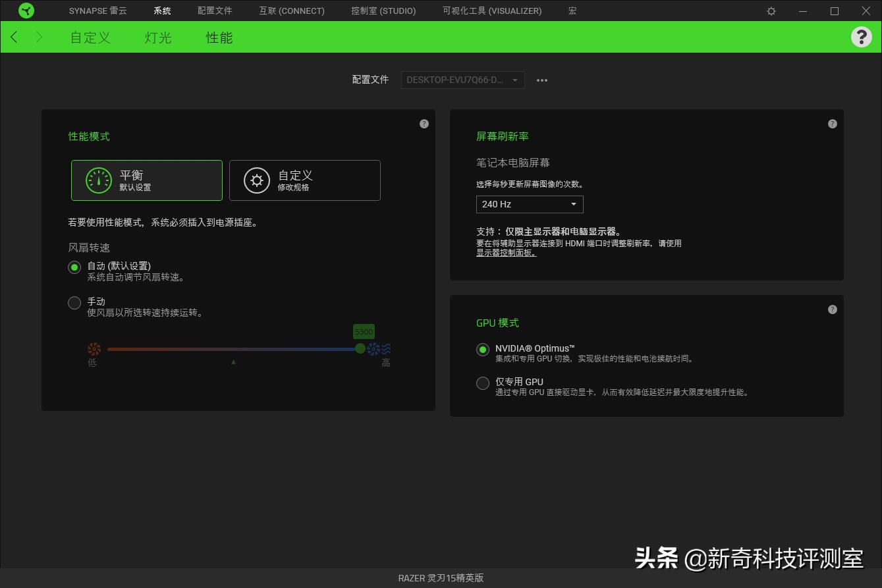Open 控制室 (STUDIO) tab

pyautogui.click(x=383, y=11)
